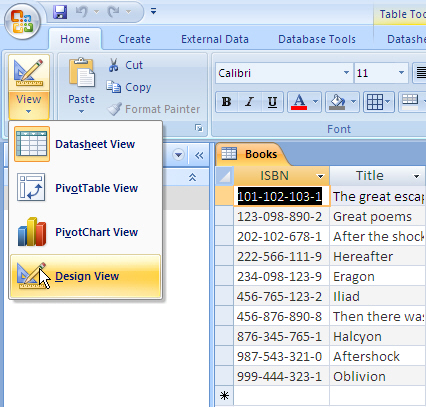Undo the last action
This screenshot has width=426, height=407.
(x=81, y=12)
